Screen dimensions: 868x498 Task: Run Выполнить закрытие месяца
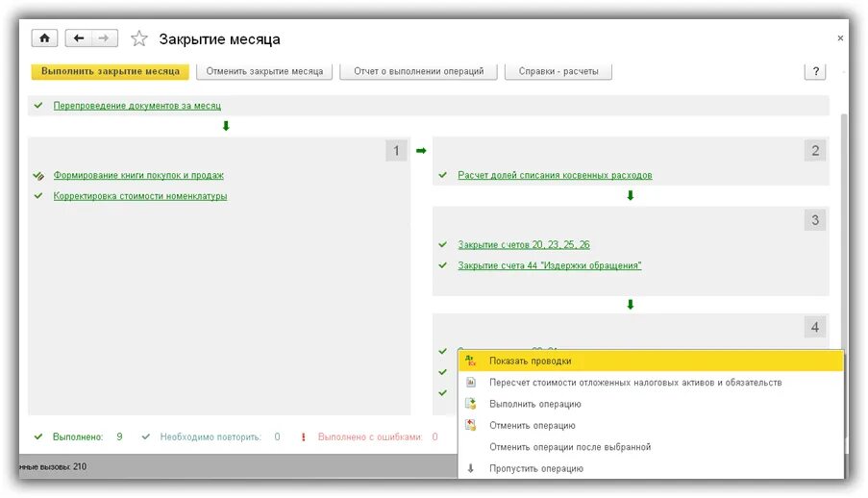(111, 71)
